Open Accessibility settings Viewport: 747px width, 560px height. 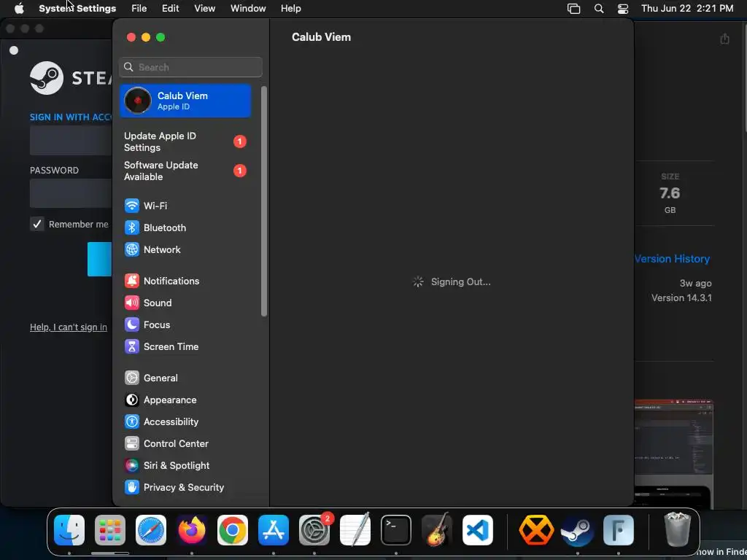pos(161,422)
